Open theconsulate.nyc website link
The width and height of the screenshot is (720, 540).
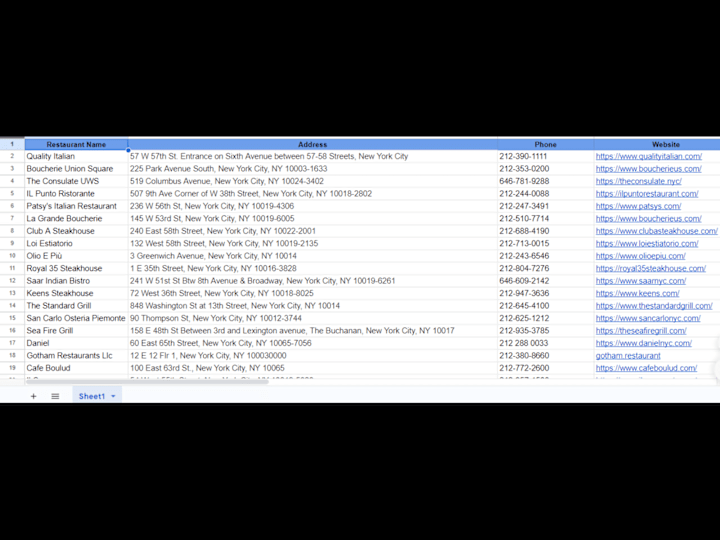pyautogui.click(x=639, y=181)
